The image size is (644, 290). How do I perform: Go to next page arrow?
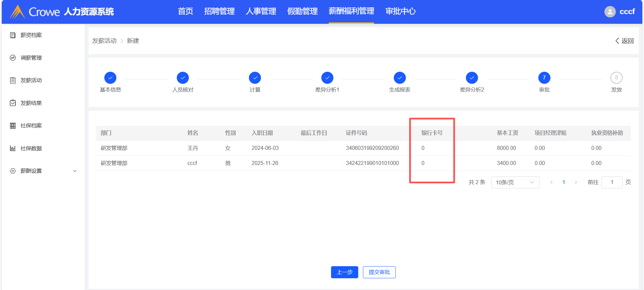click(576, 182)
